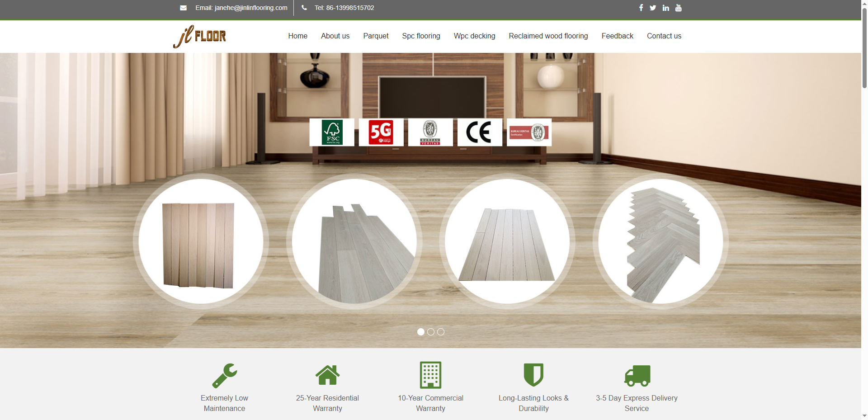Open the Facebook social icon
The width and height of the screenshot is (868, 420).
pyautogui.click(x=641, y=8)
